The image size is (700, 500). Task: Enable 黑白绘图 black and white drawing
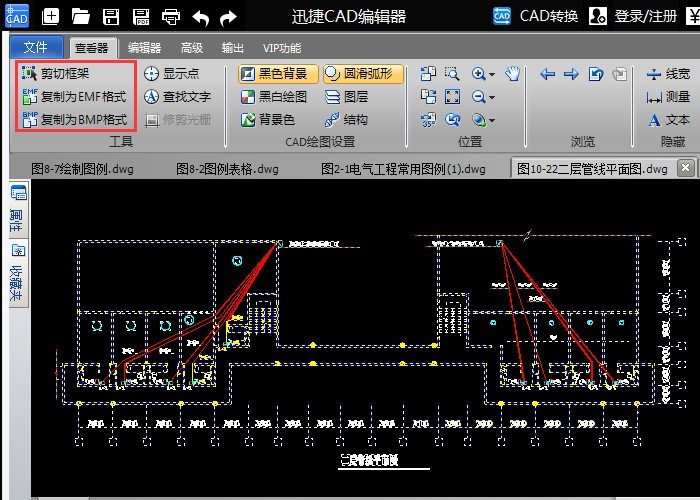(x=276, y=97)
